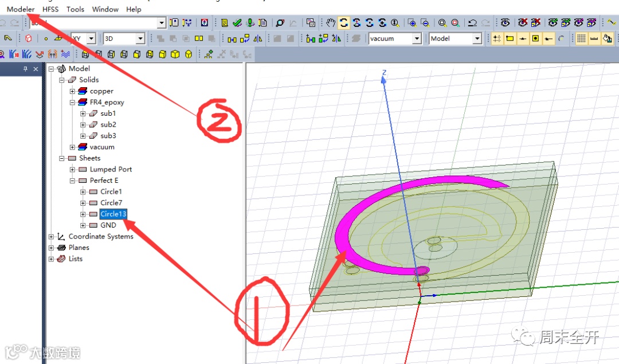The width and height of the screenshot is (619, 364).
Task: Click the top toolbar combo text field
Action: click(93, 23)
